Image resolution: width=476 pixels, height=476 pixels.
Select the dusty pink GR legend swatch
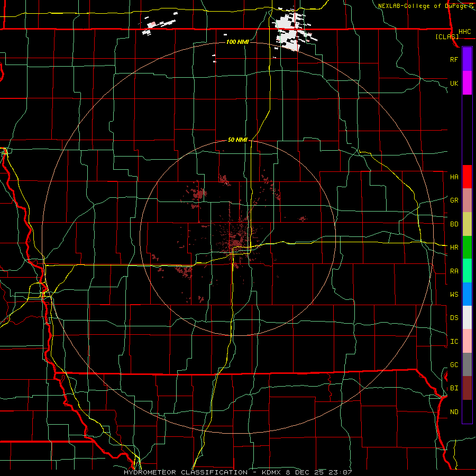467,200
